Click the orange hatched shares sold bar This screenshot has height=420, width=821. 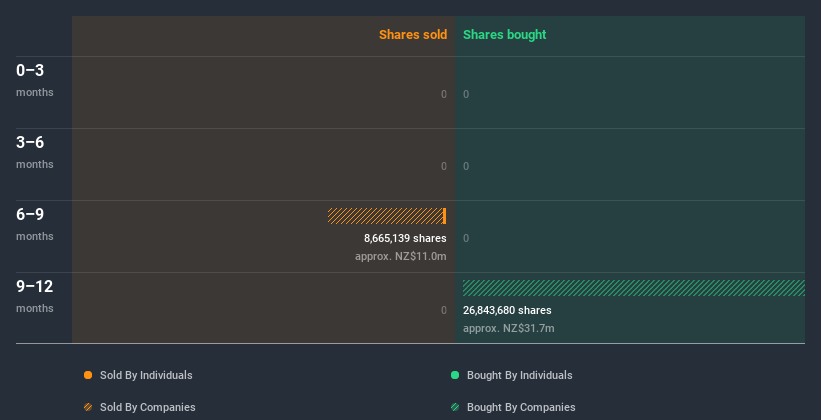386,216
